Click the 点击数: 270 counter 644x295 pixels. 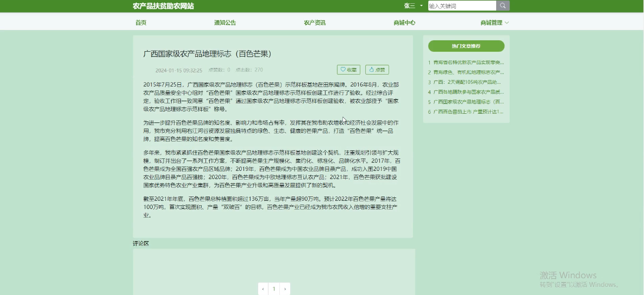[249, 70]
